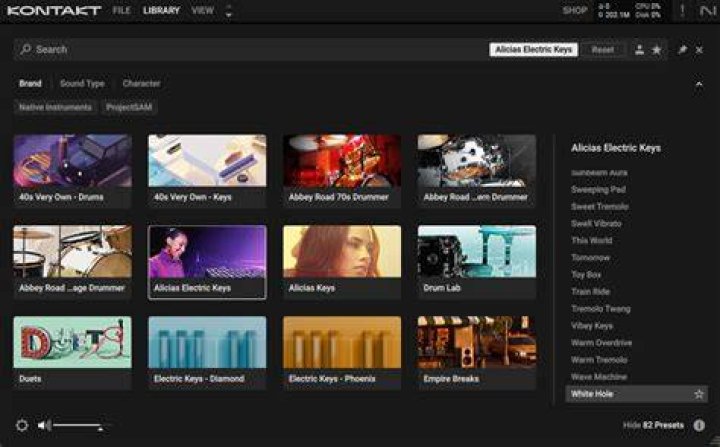Open settings via the gear icon
The height and width of the screenshot is (447, 720).
(22, 425)
